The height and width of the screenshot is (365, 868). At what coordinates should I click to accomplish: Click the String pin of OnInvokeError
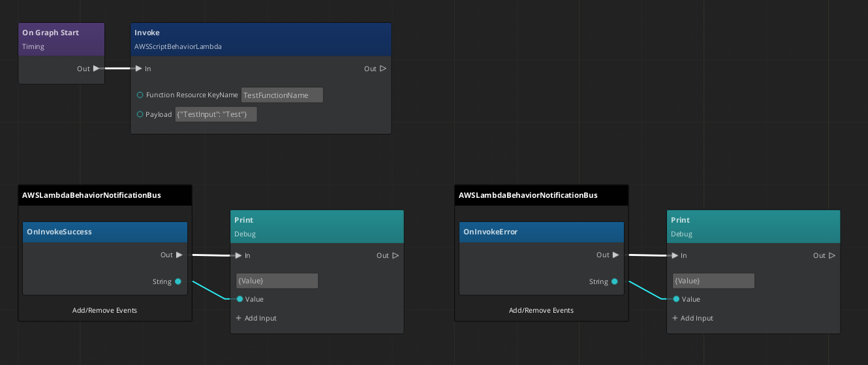pos(615,281)
